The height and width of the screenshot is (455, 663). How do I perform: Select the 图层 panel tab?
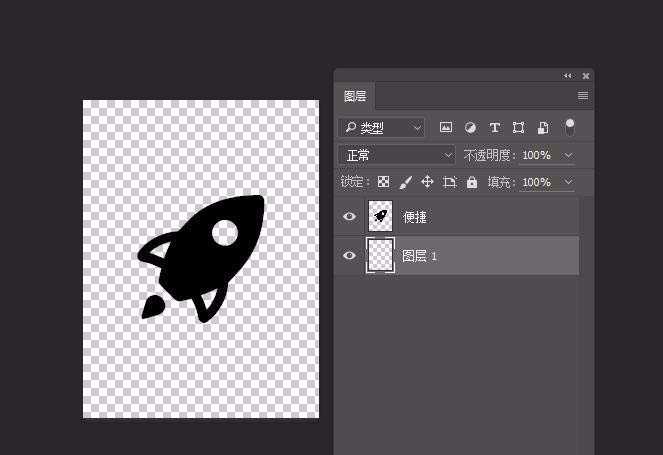tap(355, 96)
